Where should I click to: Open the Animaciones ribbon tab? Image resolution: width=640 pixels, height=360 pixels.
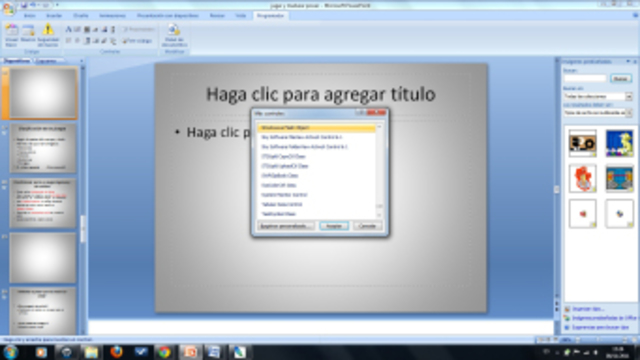point(113,16)
